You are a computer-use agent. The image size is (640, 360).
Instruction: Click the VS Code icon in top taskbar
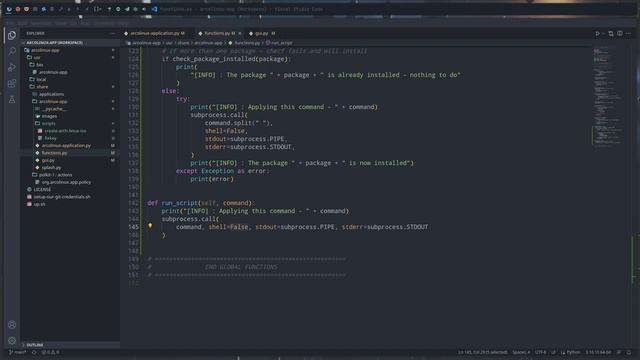click(154, 9)
